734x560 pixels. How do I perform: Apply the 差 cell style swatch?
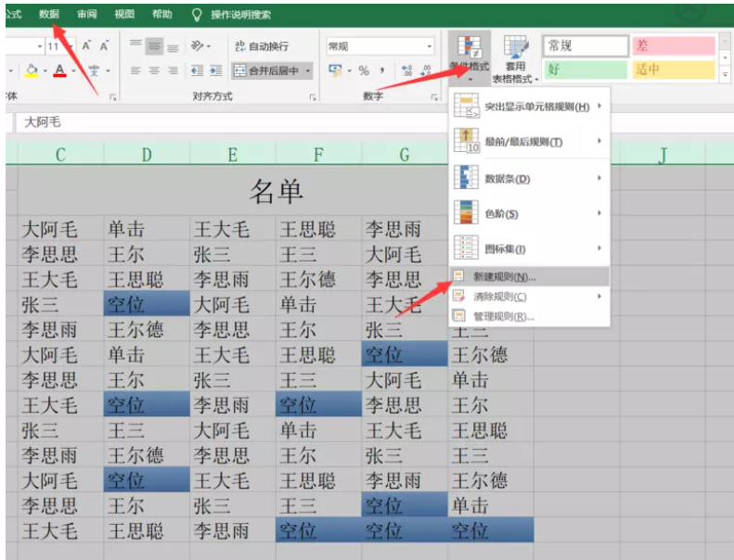[674, 45]
